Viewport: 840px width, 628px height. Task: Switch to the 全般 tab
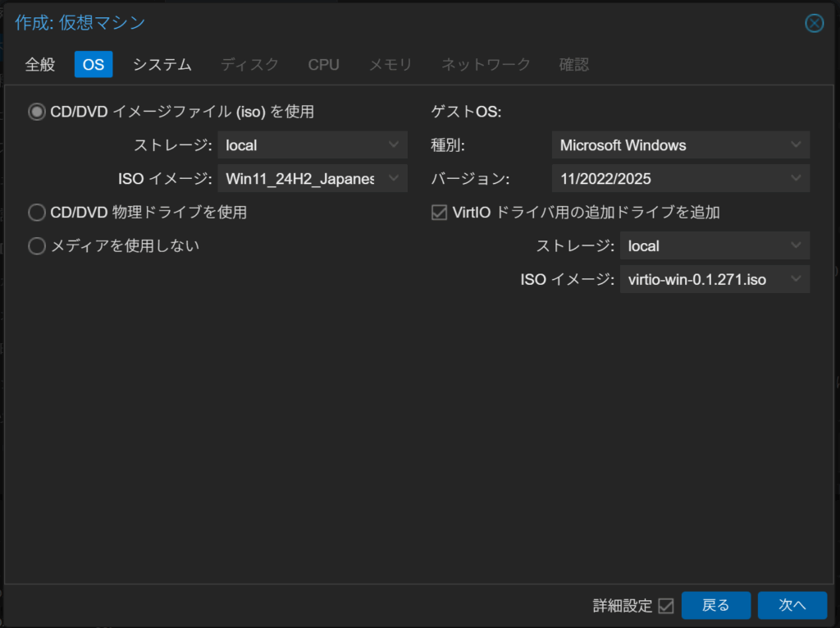pyautogui.click(x=40, y=64)
